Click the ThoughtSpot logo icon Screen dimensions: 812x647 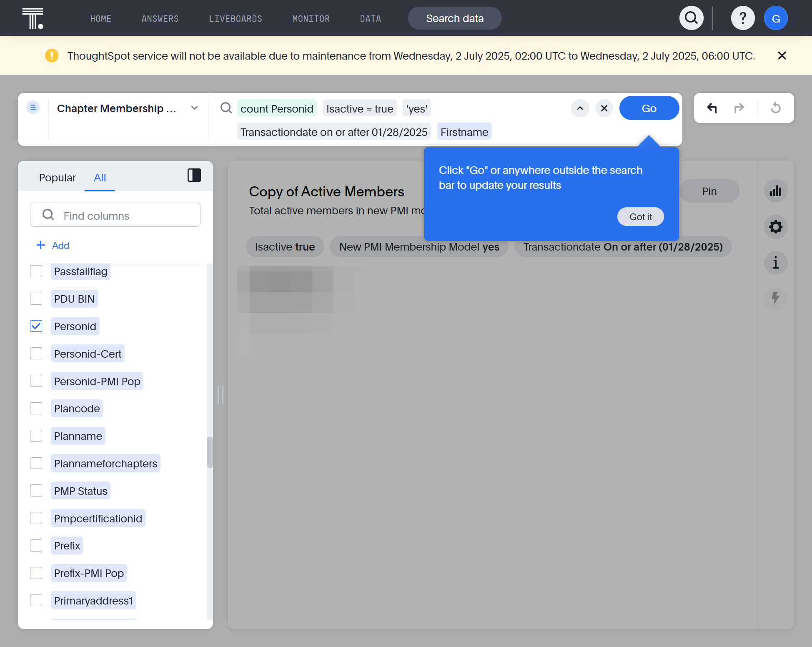point(33,18)
